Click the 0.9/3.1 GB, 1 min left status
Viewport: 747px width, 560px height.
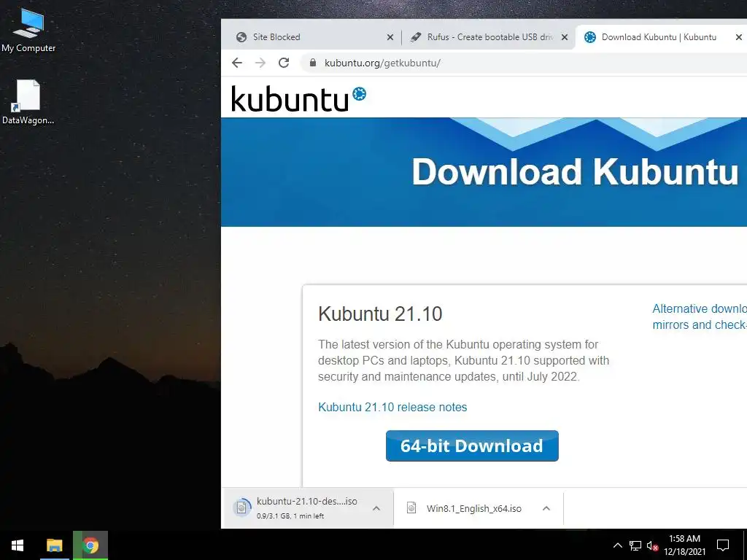click(290, 516)
